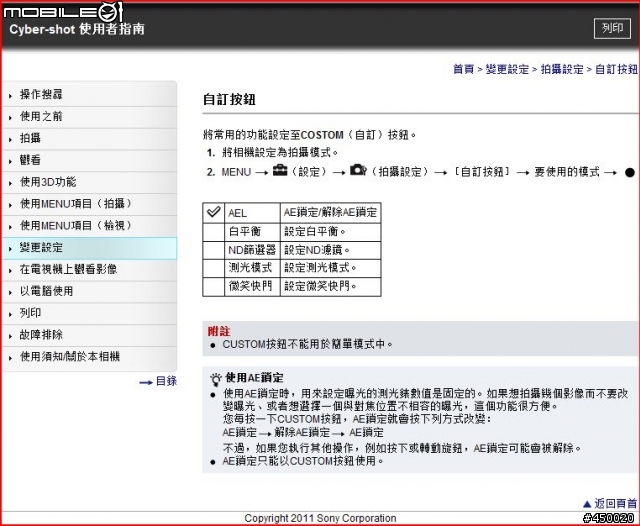Image resolution: width=640 pixels, height=526 pixels.
Task: Expand arrow beside 觀看
Action: point(11,162)
